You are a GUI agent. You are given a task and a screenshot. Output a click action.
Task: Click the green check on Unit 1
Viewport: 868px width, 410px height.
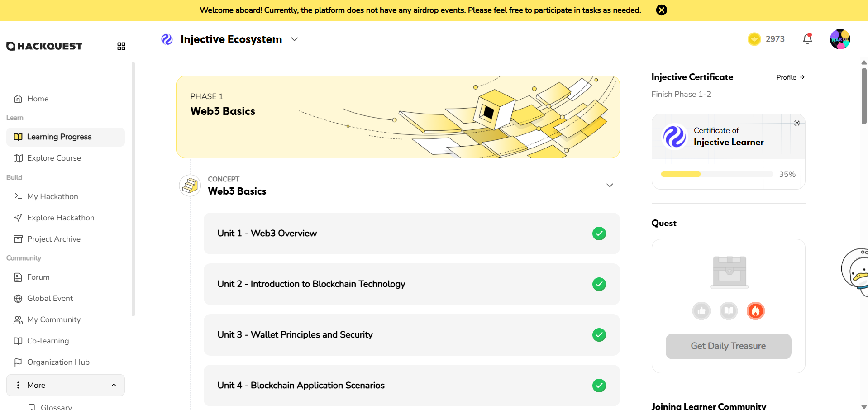tap(599, 234)
